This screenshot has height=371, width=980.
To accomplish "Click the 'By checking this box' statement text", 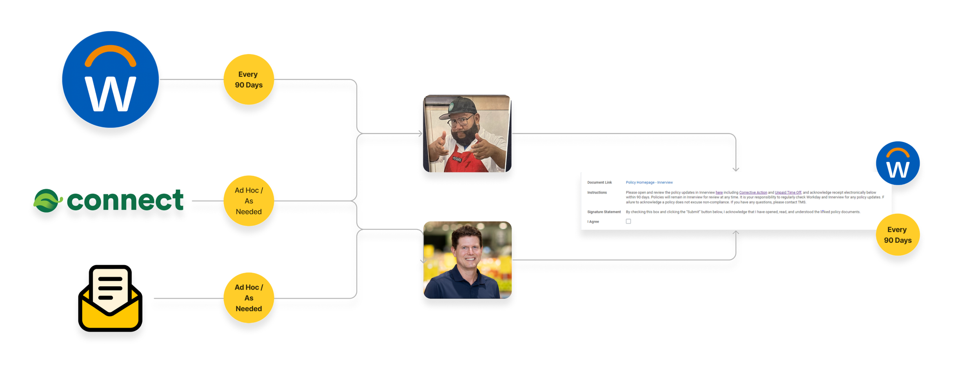I will point(743,212).
